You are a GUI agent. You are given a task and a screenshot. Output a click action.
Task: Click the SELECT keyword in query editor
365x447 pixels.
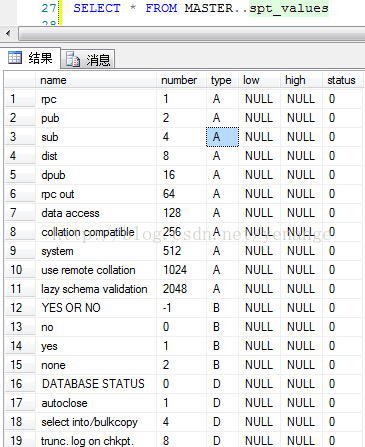point(97,8)
